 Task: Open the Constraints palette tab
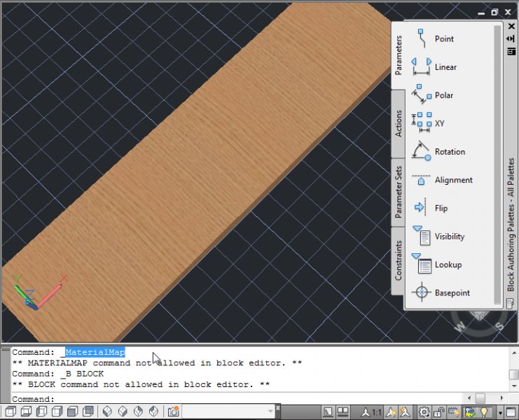pyautogui.click(x=399, y=260)
